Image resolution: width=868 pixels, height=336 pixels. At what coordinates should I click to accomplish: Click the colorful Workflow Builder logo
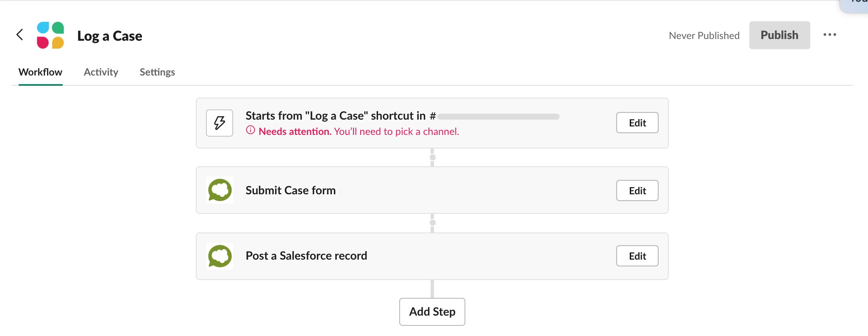click(50, 35)
